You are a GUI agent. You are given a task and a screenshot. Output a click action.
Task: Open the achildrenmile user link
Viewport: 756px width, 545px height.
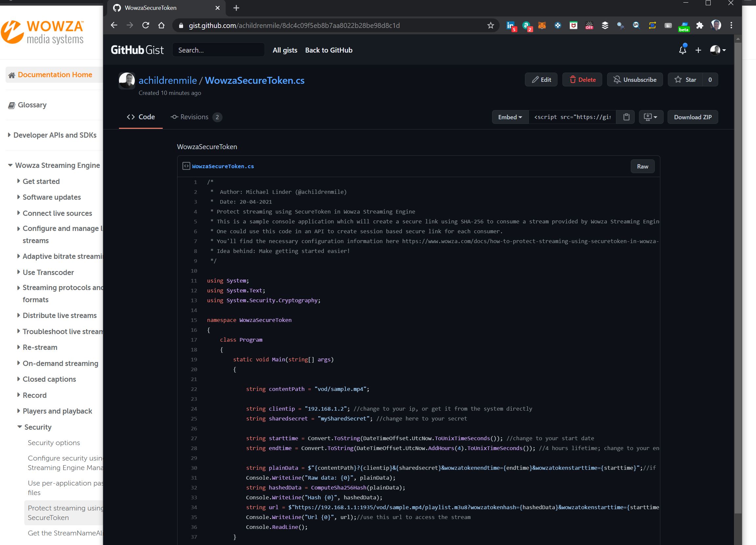point(168,80)
